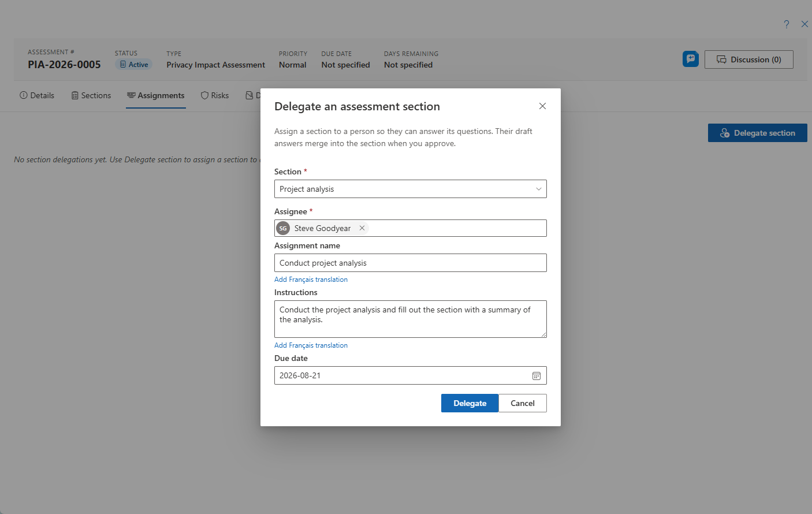This screenshot has width=812, height=514.
Task: Switch to the Sections tab
Action: 91,95
